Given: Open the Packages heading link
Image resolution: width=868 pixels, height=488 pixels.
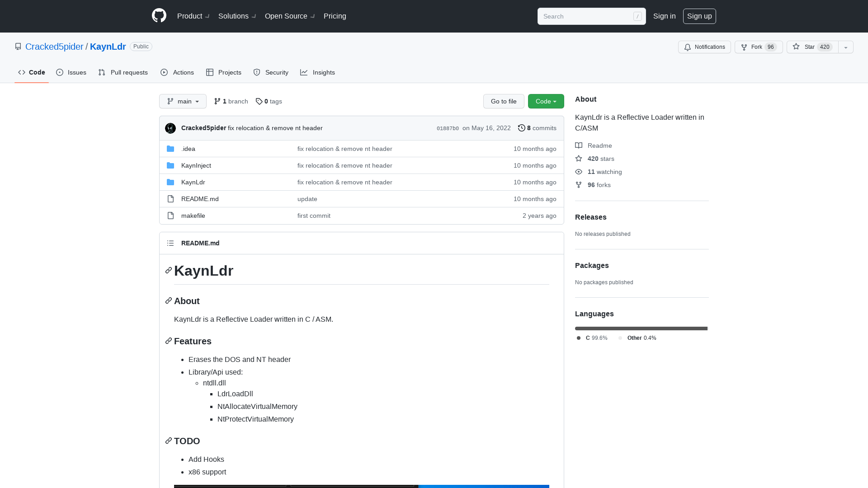Looking at the screenshot, I should pos(592,265).
